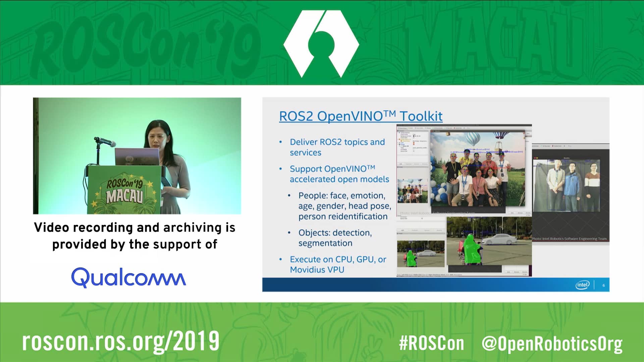Click the Intel logo on the slide footer

582,285
